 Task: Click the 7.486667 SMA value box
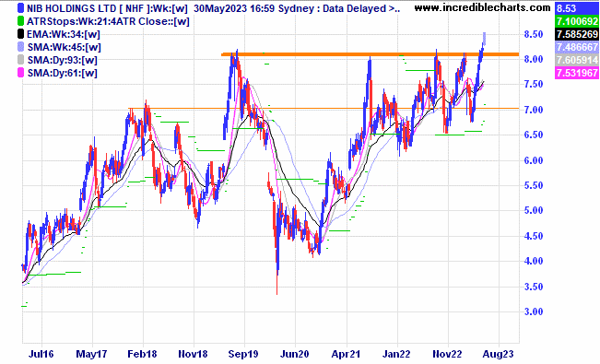click(x=576, y=47)
